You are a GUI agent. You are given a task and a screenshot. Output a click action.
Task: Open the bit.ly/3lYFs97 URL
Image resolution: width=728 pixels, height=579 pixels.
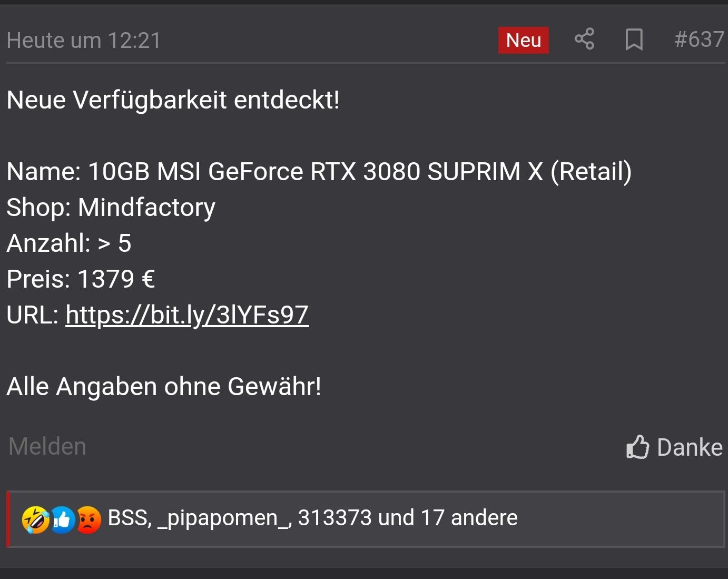click(x=187, y=315)
